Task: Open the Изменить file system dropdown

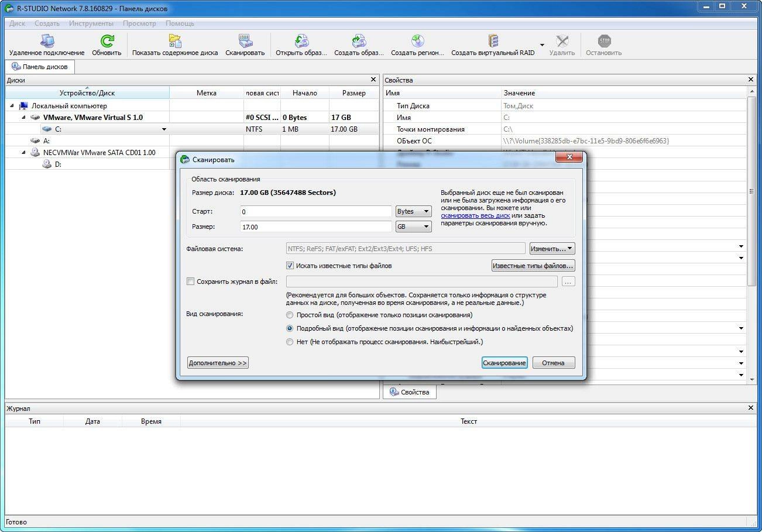Action: 552,249
